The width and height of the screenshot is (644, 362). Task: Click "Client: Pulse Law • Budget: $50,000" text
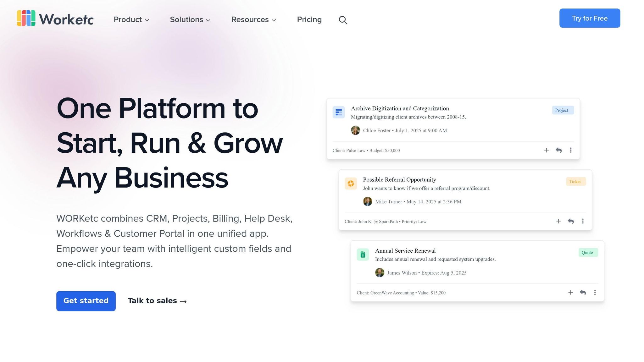(x=366, y=151)
